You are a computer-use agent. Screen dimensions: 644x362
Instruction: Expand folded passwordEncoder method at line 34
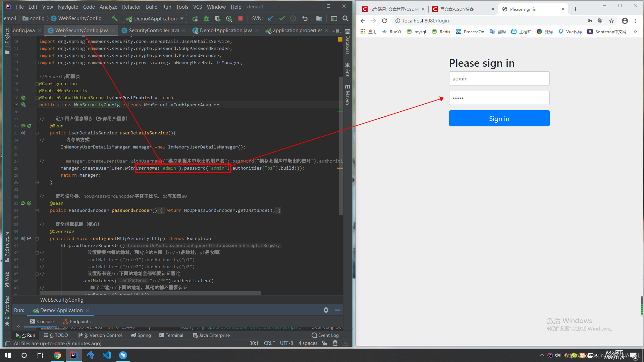37,210
